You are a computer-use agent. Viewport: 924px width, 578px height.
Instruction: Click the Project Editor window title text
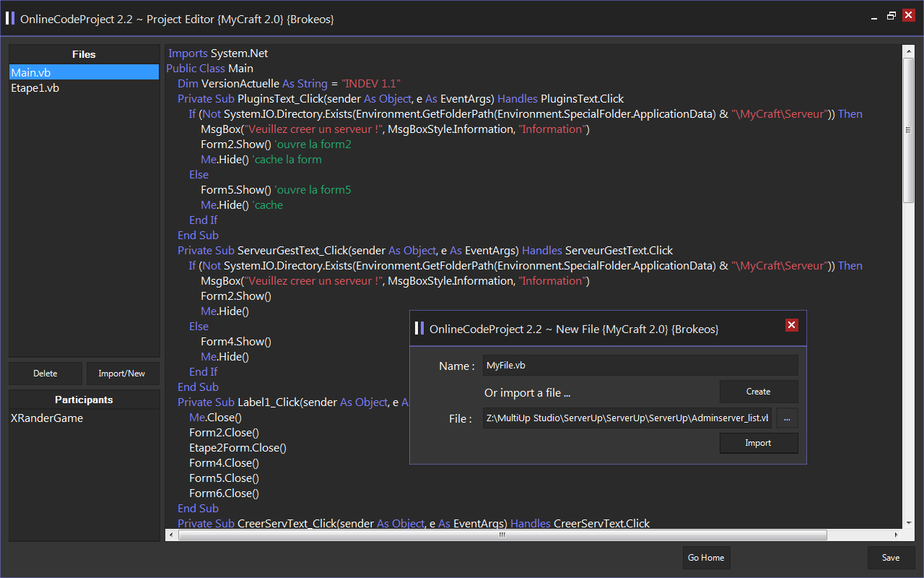pyautogui.click(x=177, y=19)
